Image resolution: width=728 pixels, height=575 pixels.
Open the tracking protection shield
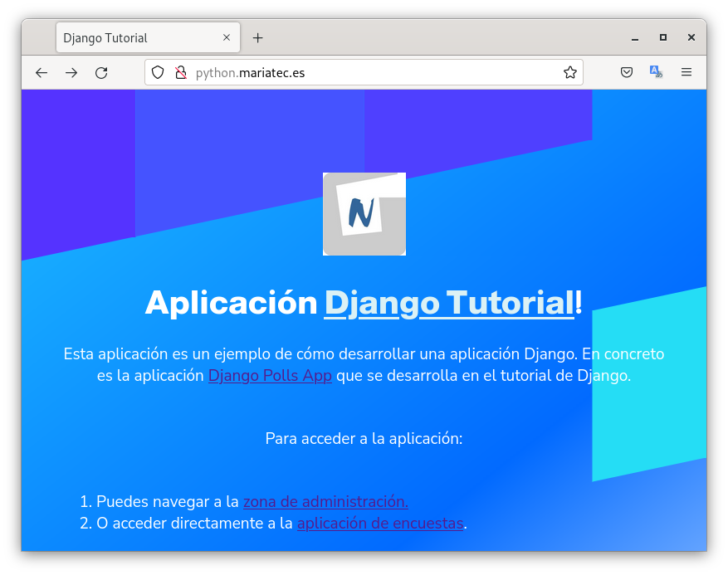(158, 73)
